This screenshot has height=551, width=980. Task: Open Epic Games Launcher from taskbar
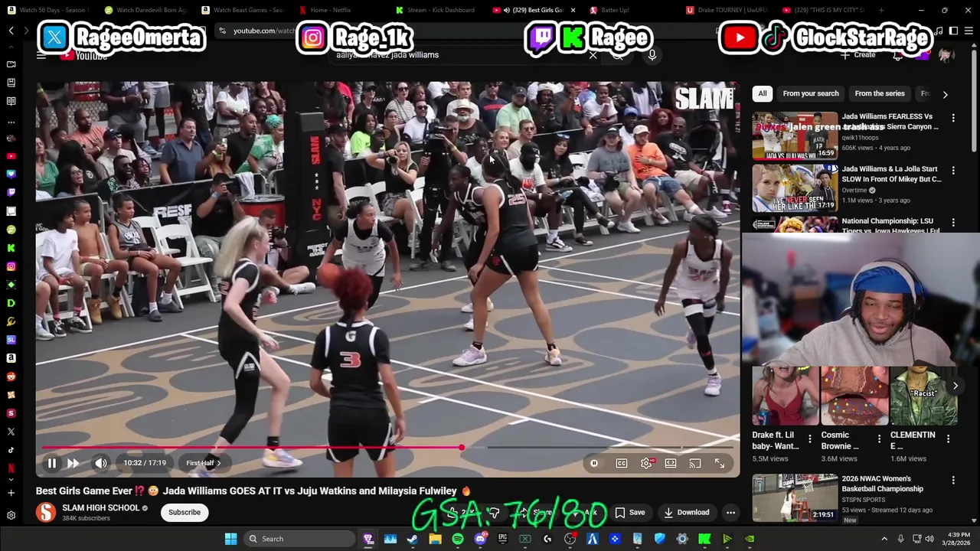tap(502, 539)
